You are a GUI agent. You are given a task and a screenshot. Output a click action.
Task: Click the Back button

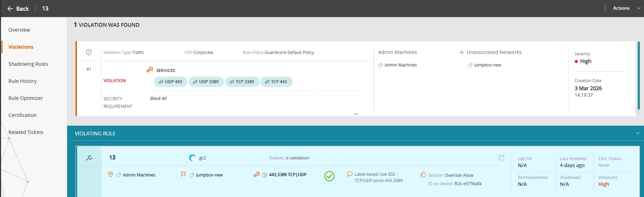[18, 9]
